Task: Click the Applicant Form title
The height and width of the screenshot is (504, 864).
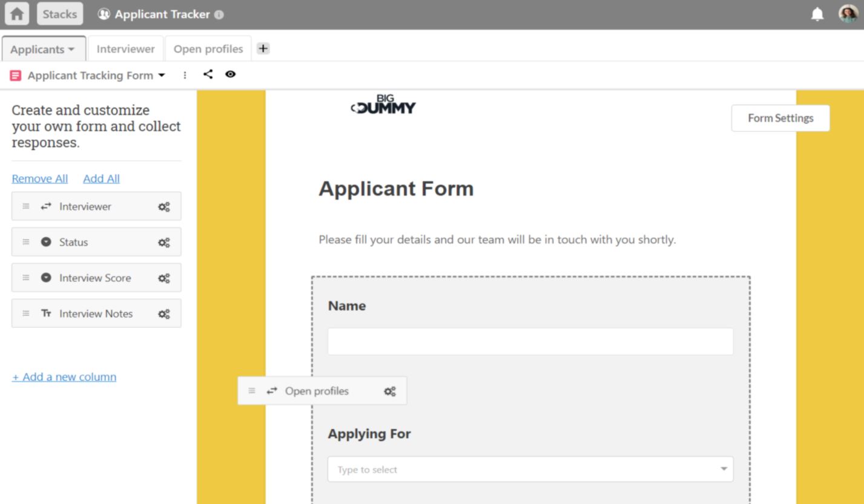Action: 396,189
